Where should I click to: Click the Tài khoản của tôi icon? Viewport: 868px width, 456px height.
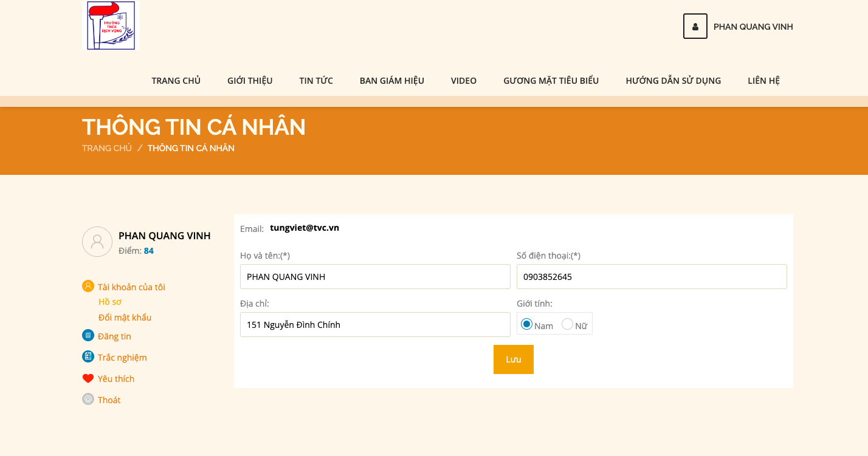[88, 287]
